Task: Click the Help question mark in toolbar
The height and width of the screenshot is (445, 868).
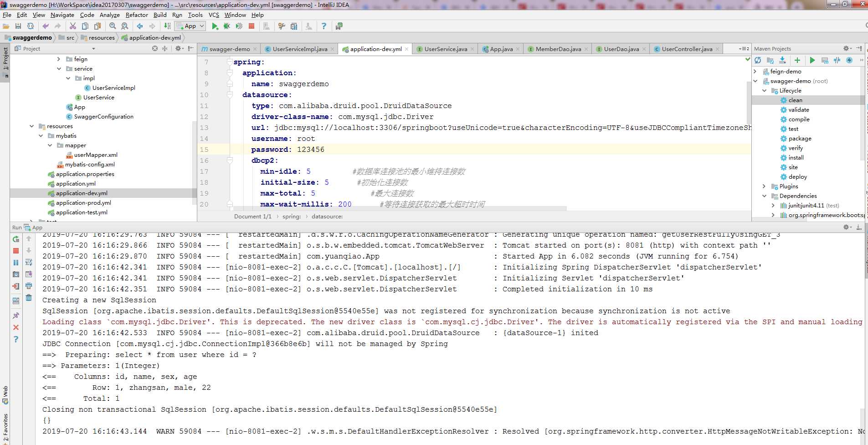Action: 324,26
